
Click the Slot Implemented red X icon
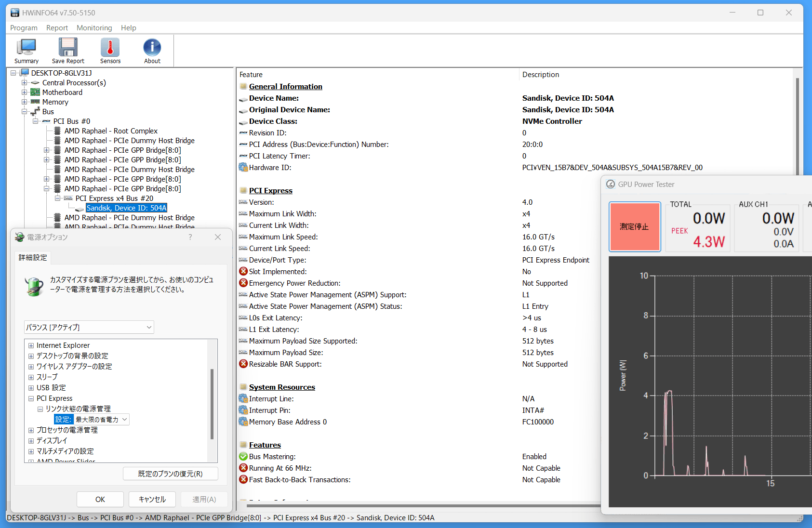coord(243,271)
